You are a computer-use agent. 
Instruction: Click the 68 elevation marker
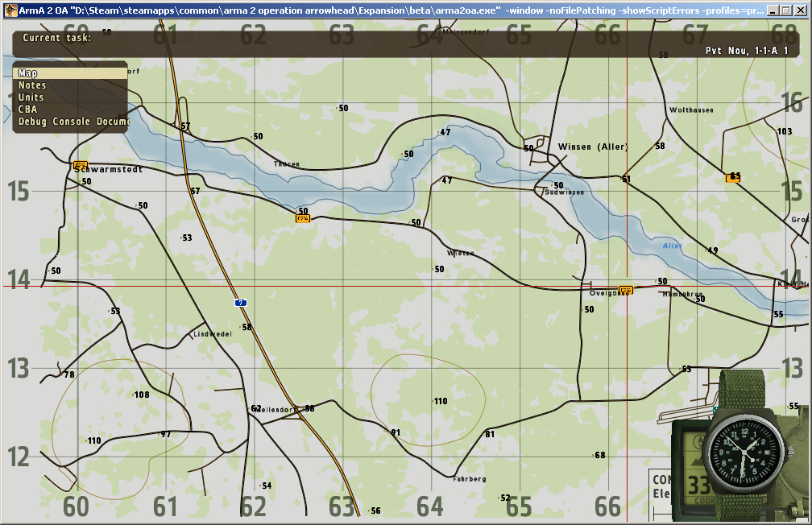(x=599, y=455)
